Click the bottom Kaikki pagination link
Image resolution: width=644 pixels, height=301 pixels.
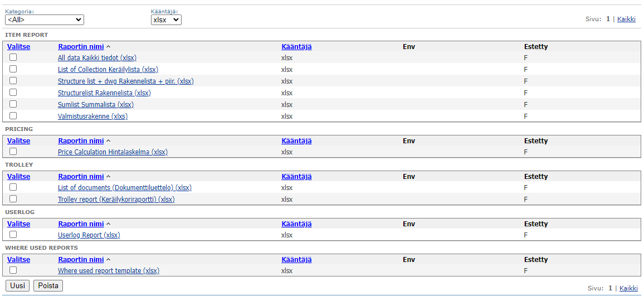click(x=628, y=288)
